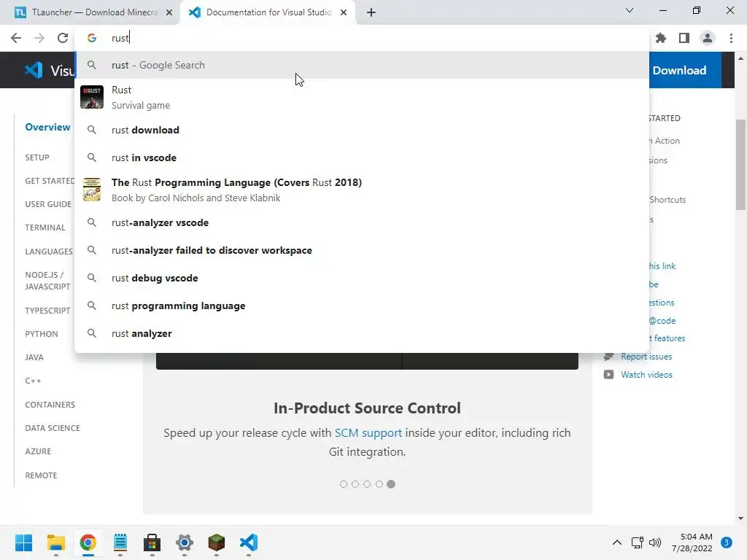Open the Report issues link
Viewport: 747px width, 560px height.
coord(646,357)
